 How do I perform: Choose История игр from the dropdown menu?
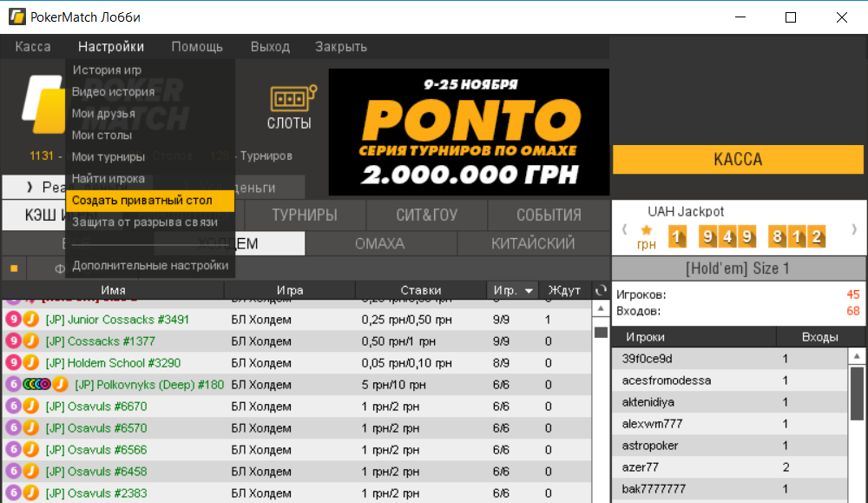(x=150, y=69)
